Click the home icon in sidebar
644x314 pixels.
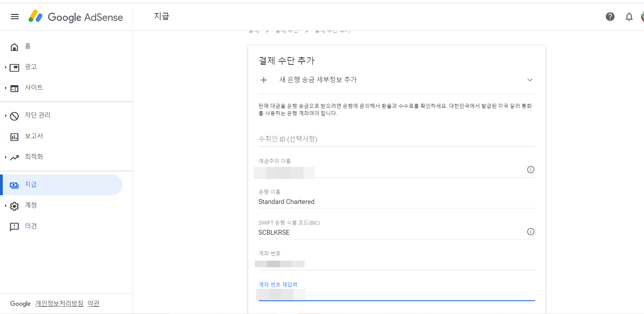[x=14, y=47]
